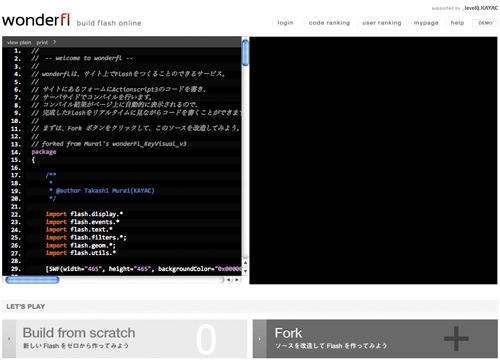Click the horizontal scrollbar thumb of code editor

point(32,280)
